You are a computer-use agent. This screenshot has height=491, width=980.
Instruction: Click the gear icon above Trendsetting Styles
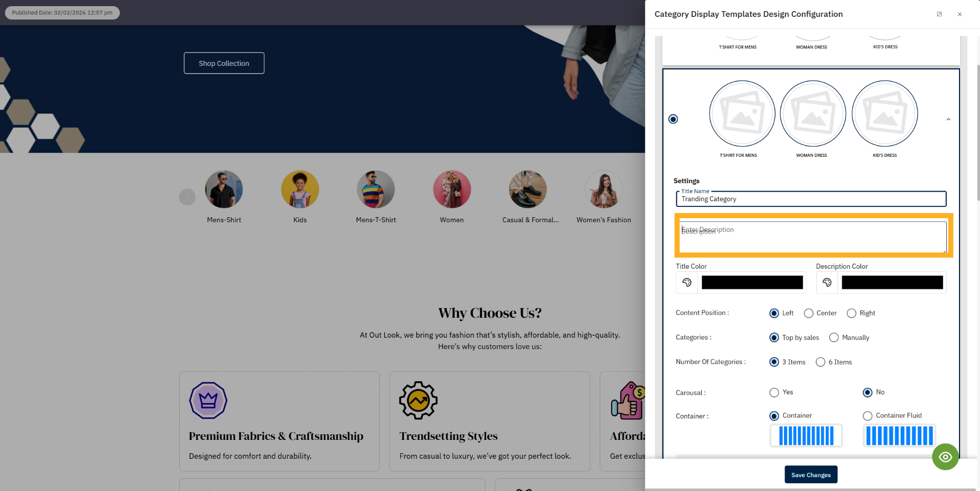(418, 401)
